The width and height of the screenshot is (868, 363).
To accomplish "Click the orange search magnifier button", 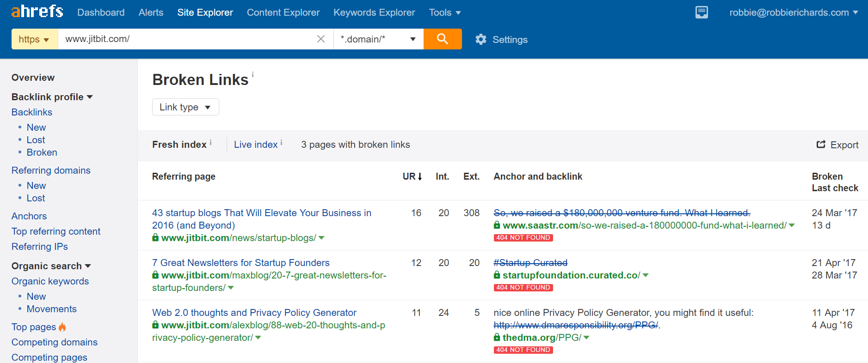I will pos(442,39).
